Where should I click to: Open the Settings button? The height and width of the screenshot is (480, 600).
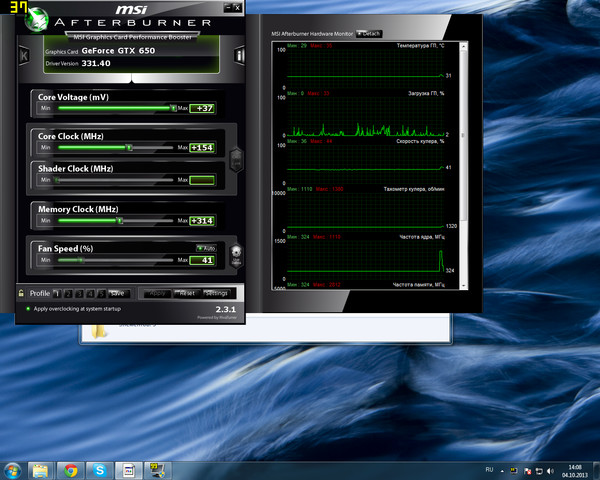[x=217, y=294]
